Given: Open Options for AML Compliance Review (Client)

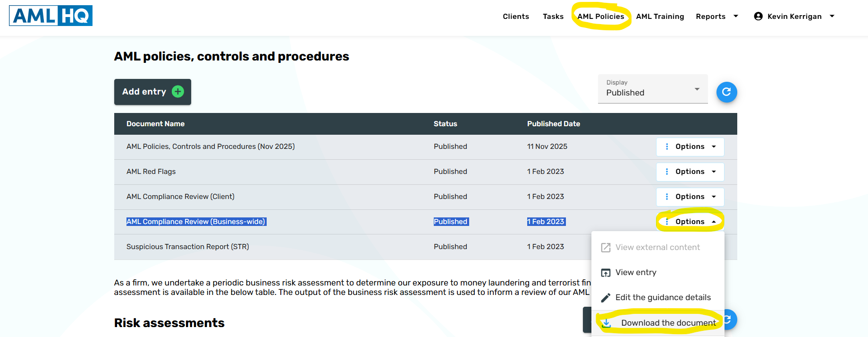Looking at the screenshot, I should coord(690,197).
